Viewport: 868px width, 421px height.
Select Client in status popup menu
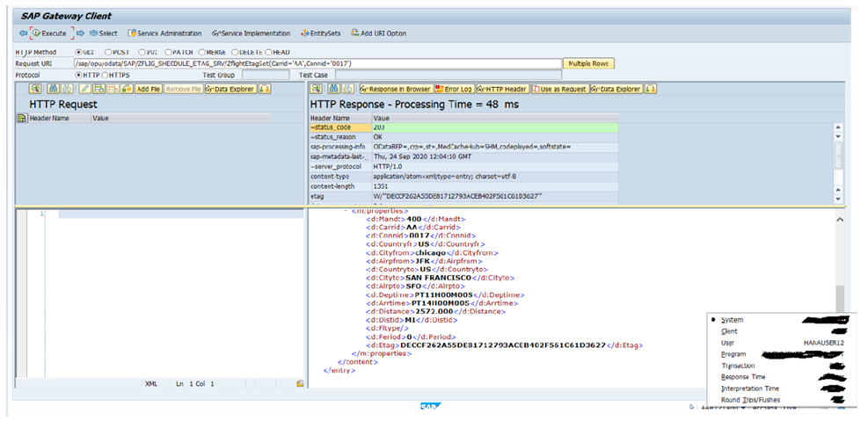pyautogui.click(x=730, y=331)
